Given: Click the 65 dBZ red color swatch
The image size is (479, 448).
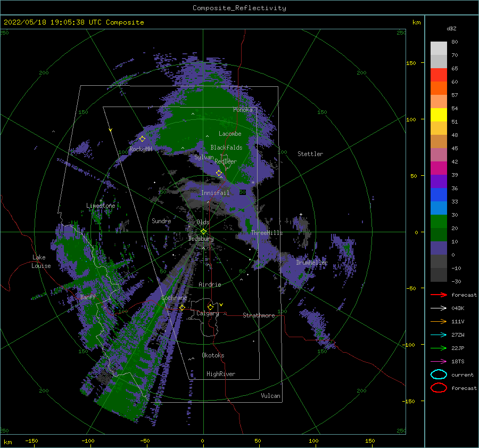Looking at the screenshot, I should pyautogui.click(x=439, y=75).
